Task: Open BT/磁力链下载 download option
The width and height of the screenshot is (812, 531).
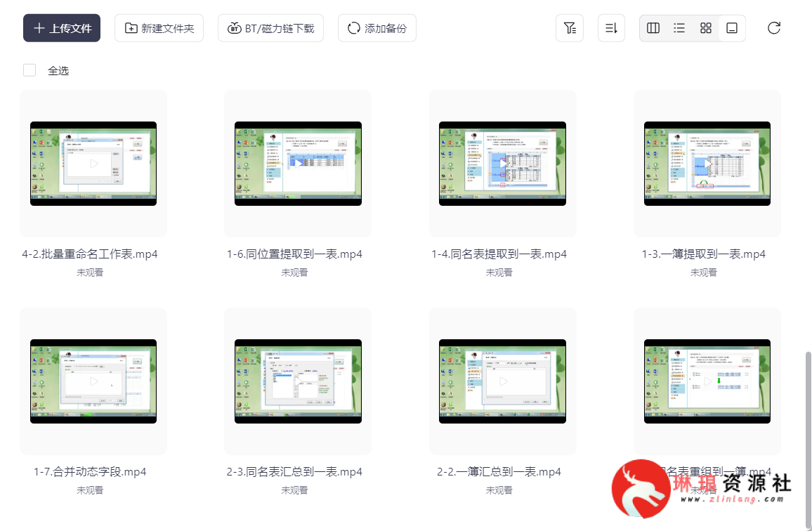Action: pyautogui.click(x=271, y=28)
